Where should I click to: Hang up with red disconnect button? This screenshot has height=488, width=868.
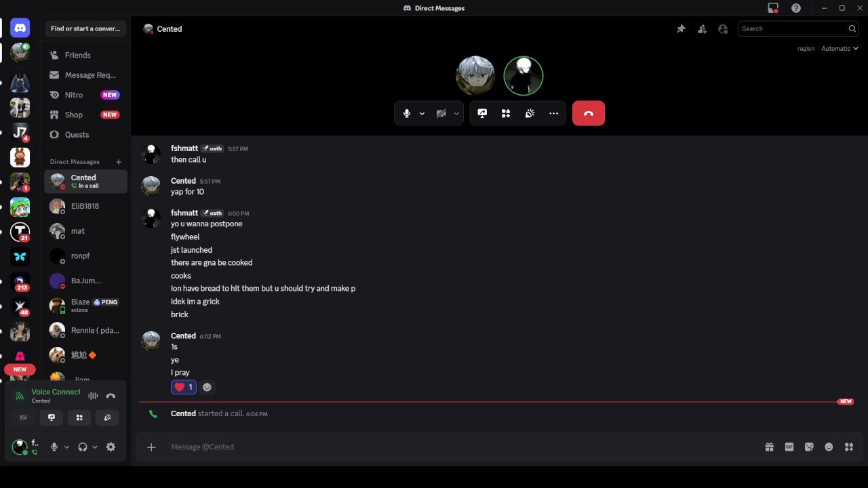(588, 113)
